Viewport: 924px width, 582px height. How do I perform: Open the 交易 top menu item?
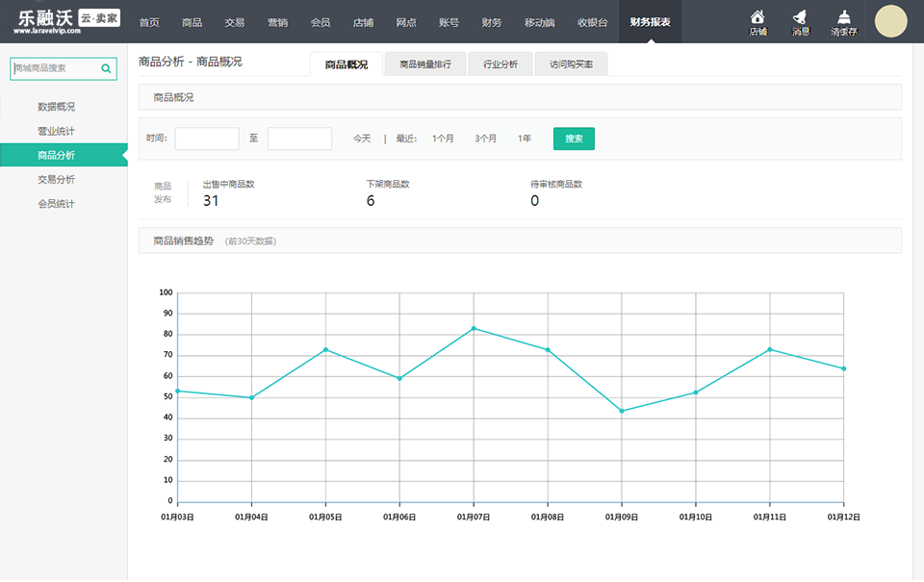tap(235, 22)
